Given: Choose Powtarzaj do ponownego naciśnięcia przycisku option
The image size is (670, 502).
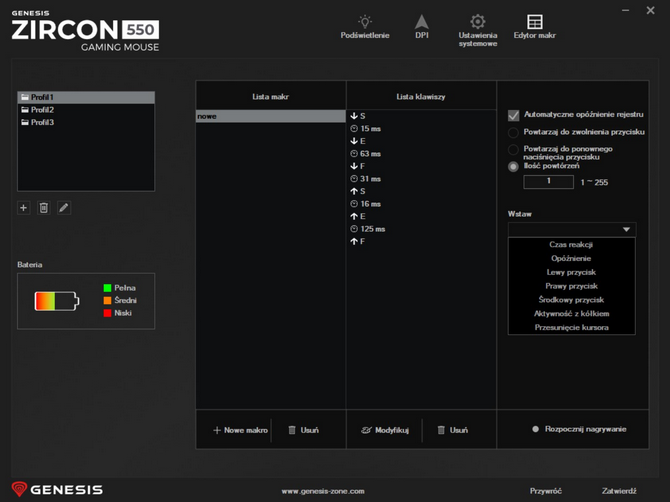Looking at the screenshot, I should [513, 150].
